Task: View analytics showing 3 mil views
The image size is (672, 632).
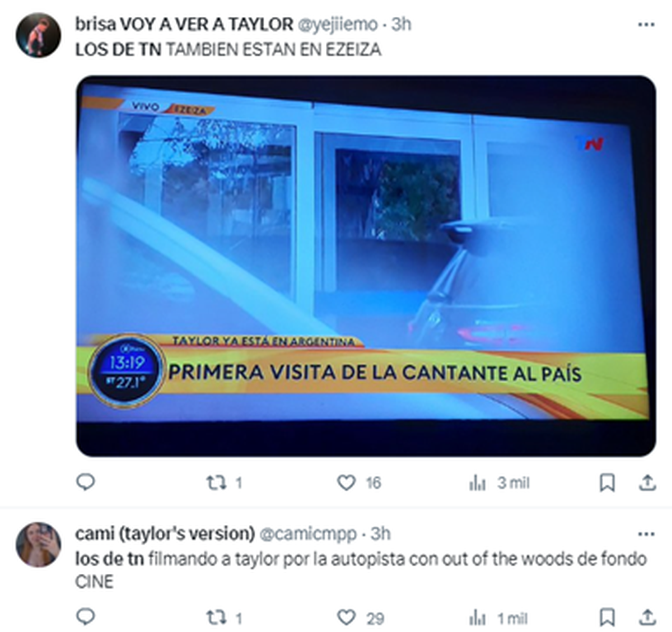Action: 499,482
